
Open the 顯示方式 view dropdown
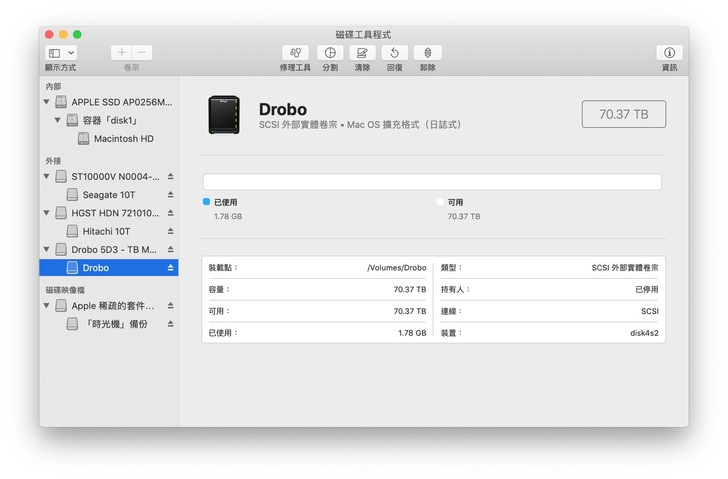(x=60, y=53)
